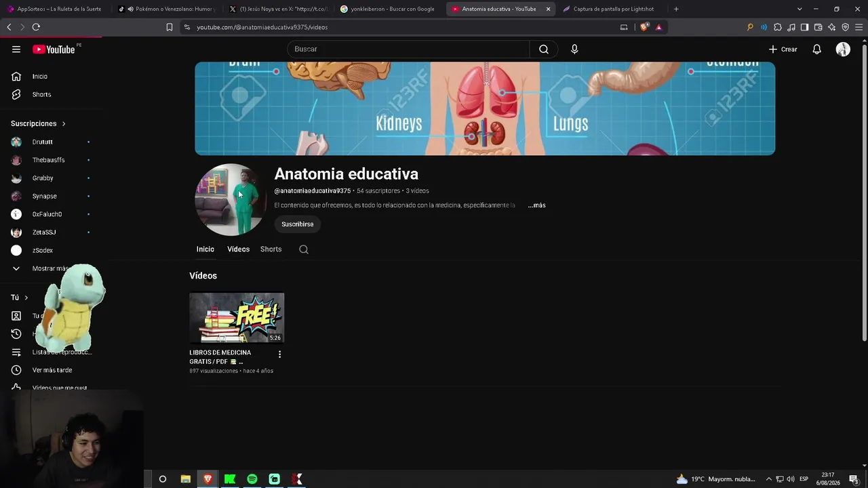Screen dimensions: 868x488
Task: Click the Shorts sidebar icon
Action: (16, 95)
